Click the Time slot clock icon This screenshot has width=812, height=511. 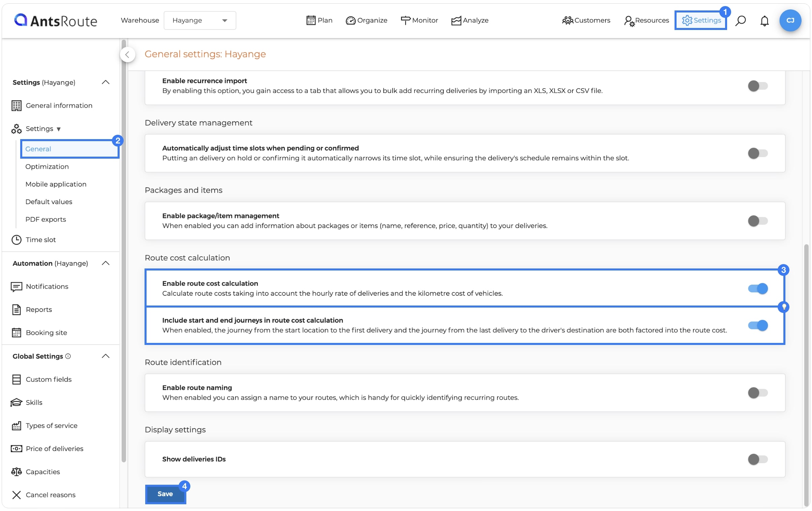pos(17,239)
